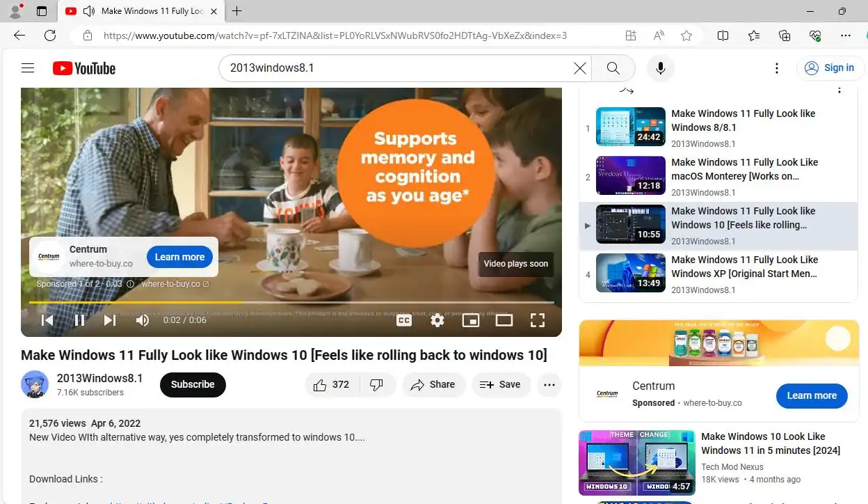The image size is (868, 504).
Task: Expand the video description box
Action: [x=291, y=456]
